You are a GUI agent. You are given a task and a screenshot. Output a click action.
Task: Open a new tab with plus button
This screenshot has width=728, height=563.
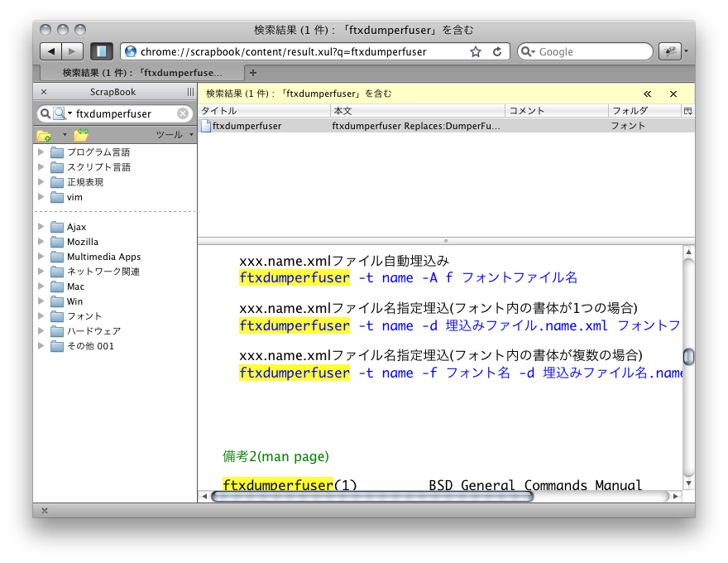(253, 73)
